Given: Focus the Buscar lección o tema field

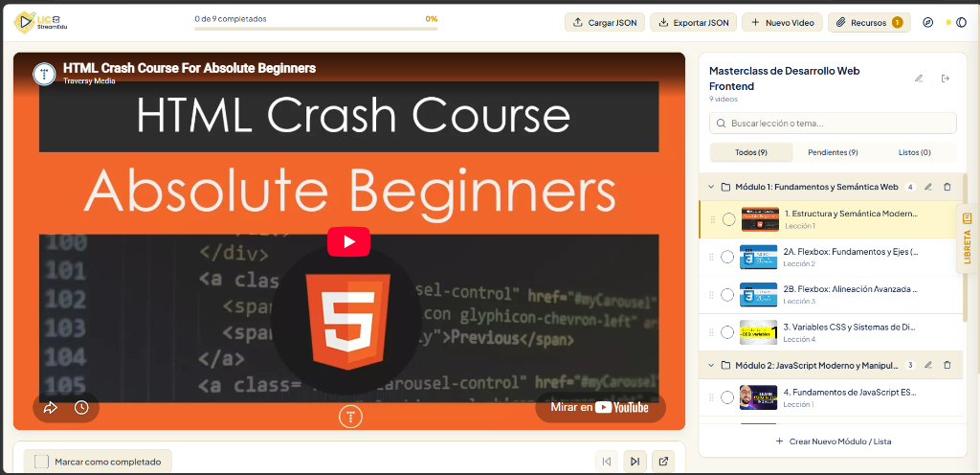Looking at the screenshot, I should pos(833,124).
